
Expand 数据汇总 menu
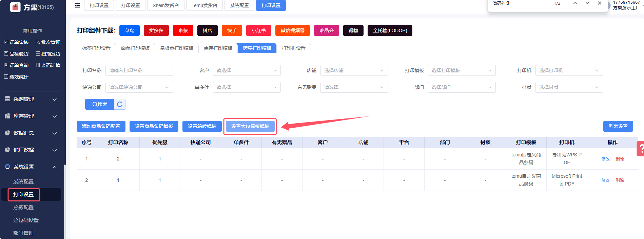coord(33,133)
